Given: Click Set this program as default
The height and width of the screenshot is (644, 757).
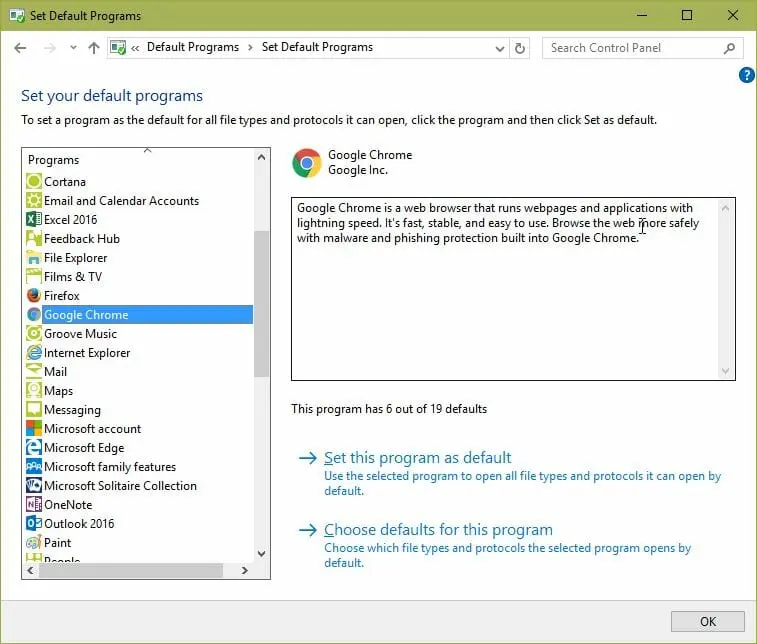Looking at the screenshot, I should click(417, 457).
